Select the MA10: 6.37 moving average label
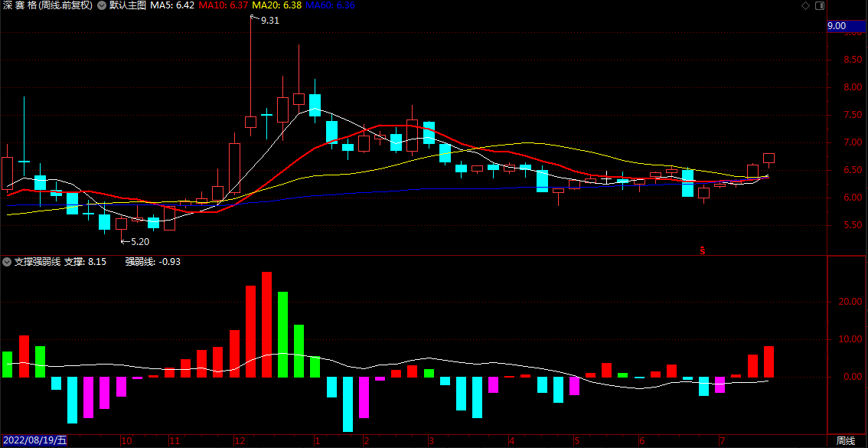868x448 pixels. click(223, 5)
